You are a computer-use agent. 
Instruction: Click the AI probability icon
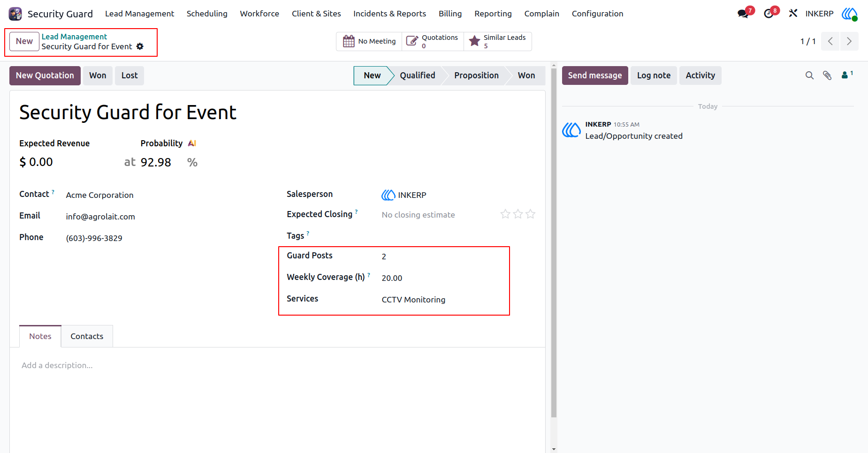coord(192,143)
